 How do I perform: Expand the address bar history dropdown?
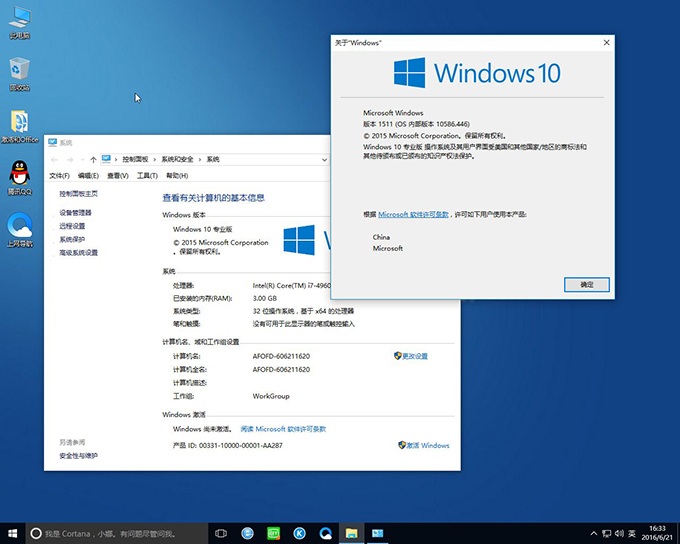point(324,159)
